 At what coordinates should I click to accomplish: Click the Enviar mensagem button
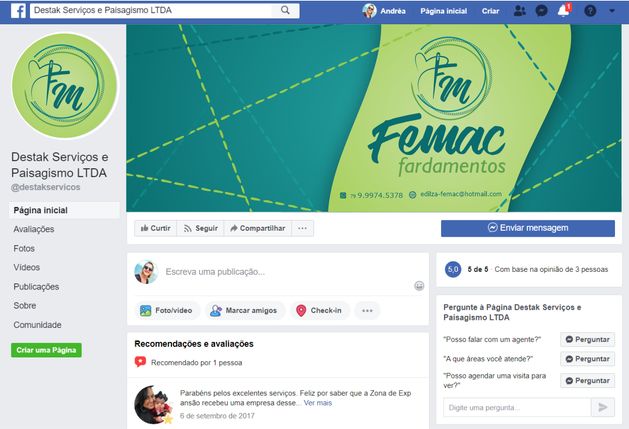528,228
